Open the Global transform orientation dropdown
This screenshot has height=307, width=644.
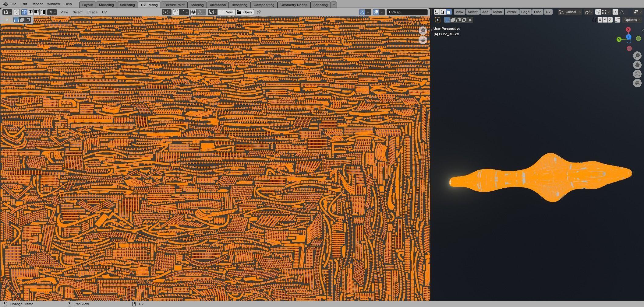pos(570,12)
